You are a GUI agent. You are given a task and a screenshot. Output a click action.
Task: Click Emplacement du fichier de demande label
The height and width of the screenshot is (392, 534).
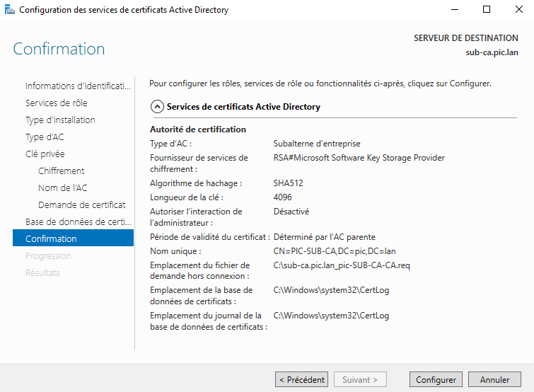point(200,270)
